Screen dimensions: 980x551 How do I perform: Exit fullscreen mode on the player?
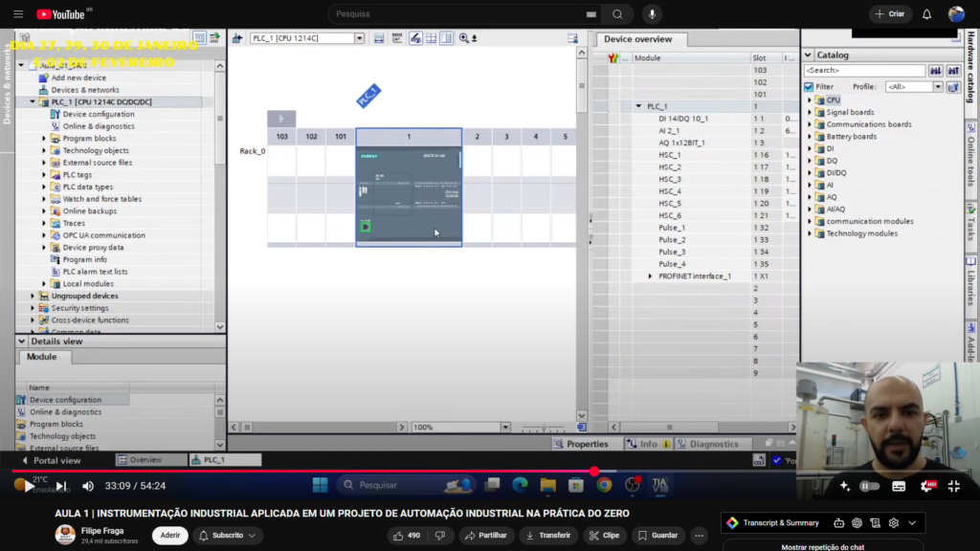point(954,486)
